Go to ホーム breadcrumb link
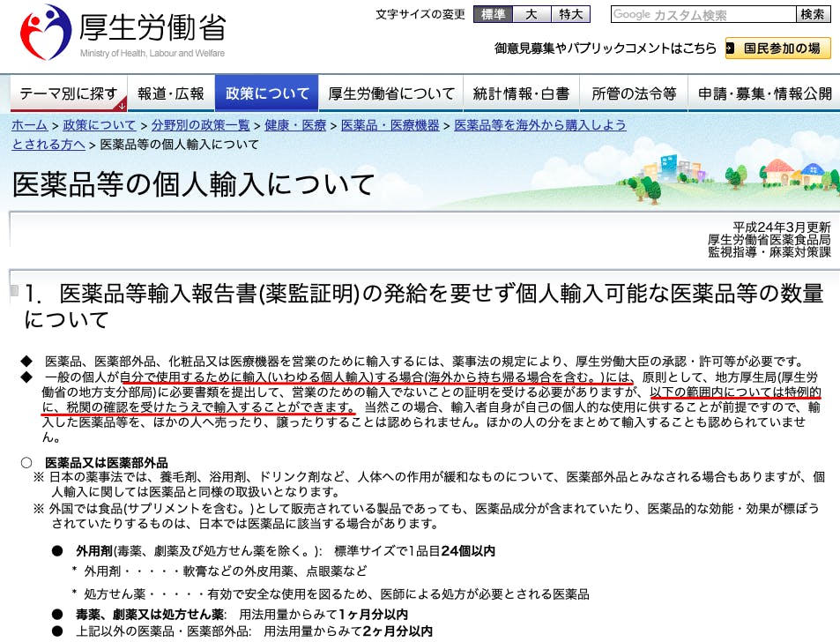 coord(29,125)
